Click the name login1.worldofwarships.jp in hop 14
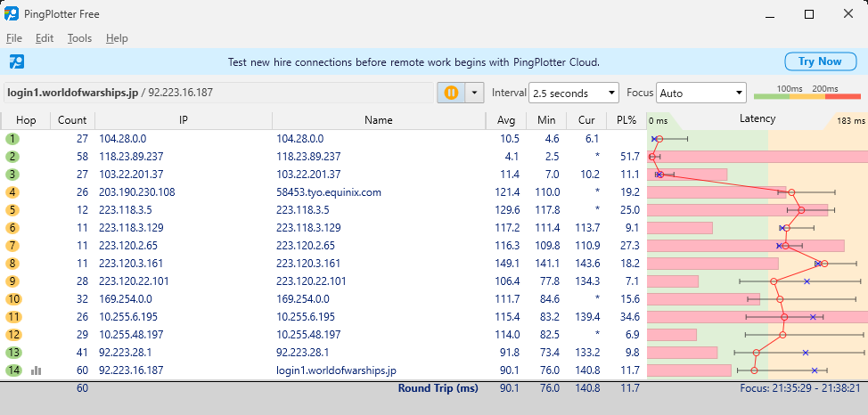Viewport: 868px width, 415px height. point(336,370)
